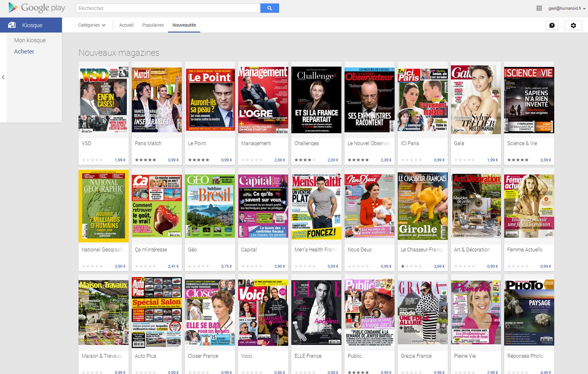Open the National Geographic cover
Screen dimensions: 588x374
click(x=104, y=206)
